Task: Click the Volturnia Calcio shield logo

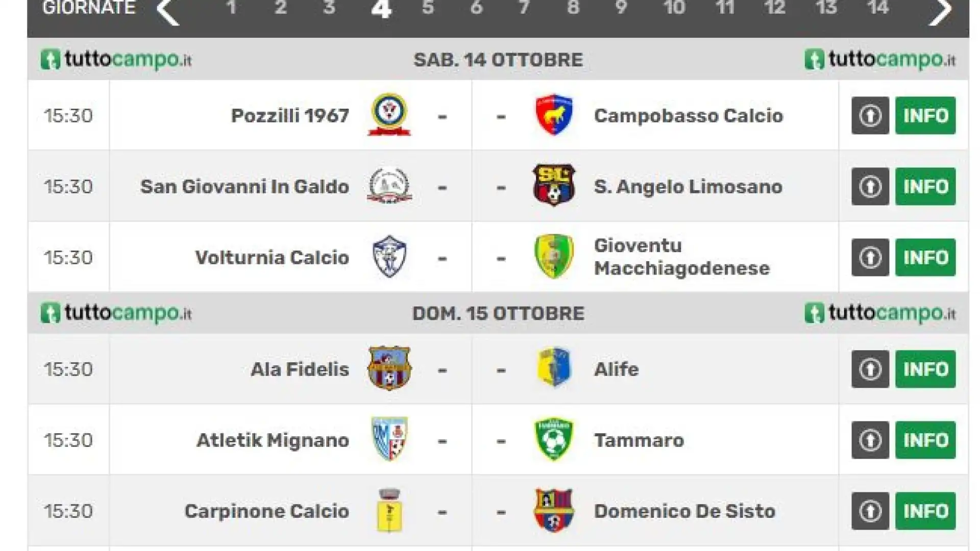Action: pyautogui.click(x=389, y=256)
